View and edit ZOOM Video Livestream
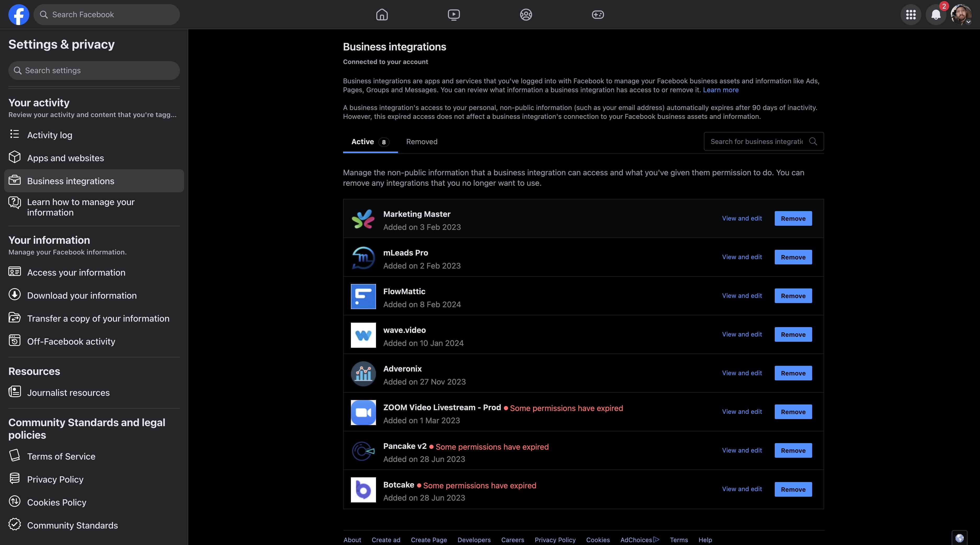The image size is (980, 545). pos(742,411)
